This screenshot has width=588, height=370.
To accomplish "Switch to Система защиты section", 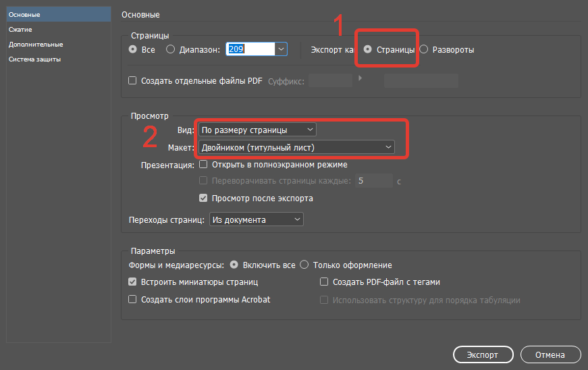I will [34, 59].
